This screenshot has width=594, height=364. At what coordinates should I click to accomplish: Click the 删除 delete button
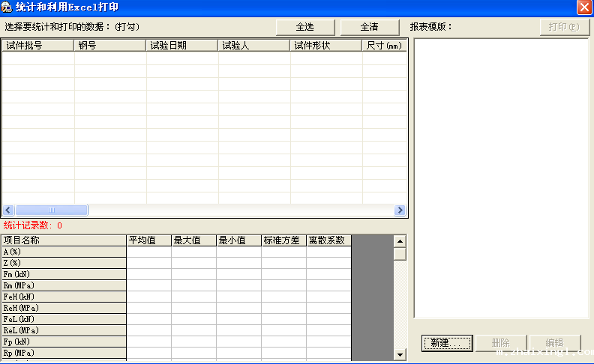[500, 343]
